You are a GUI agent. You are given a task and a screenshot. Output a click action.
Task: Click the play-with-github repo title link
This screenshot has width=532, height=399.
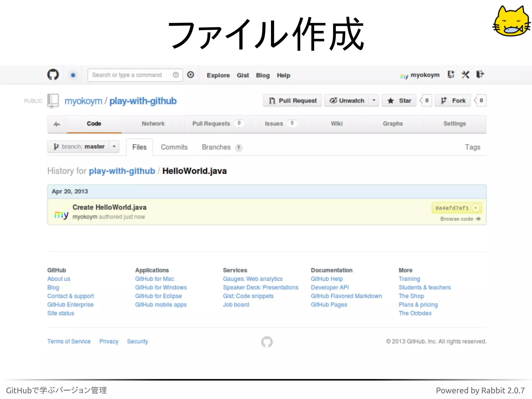coord(143,101)
